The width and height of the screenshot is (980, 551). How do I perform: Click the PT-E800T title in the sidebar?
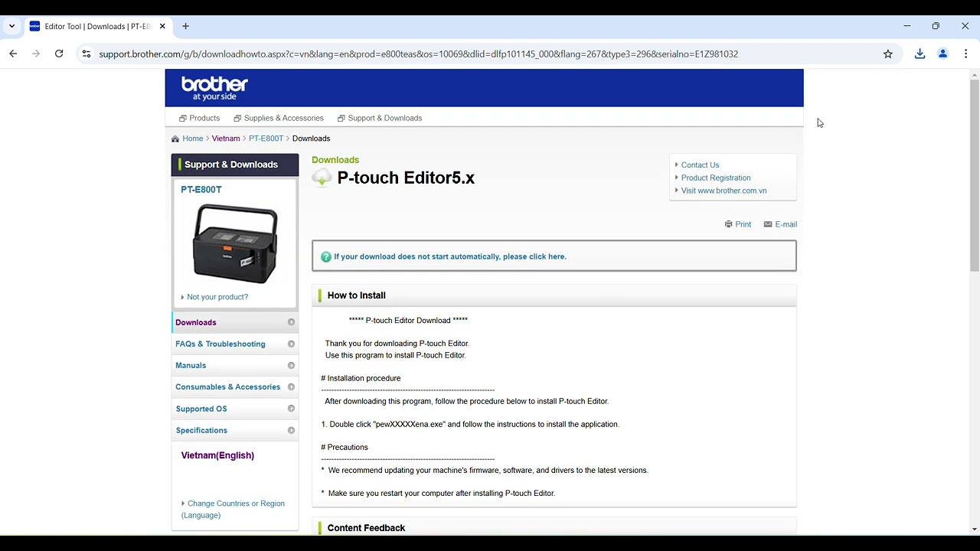pos(201,189)
